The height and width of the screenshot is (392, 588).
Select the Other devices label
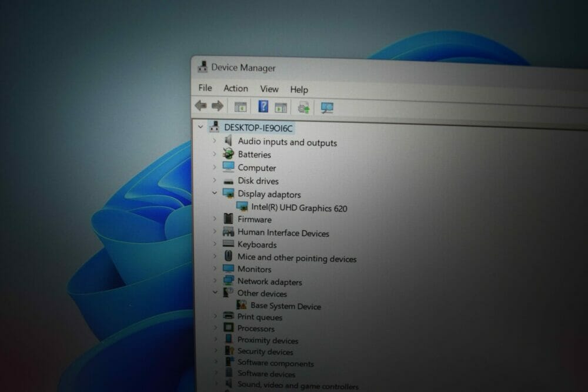coord(262,293)
